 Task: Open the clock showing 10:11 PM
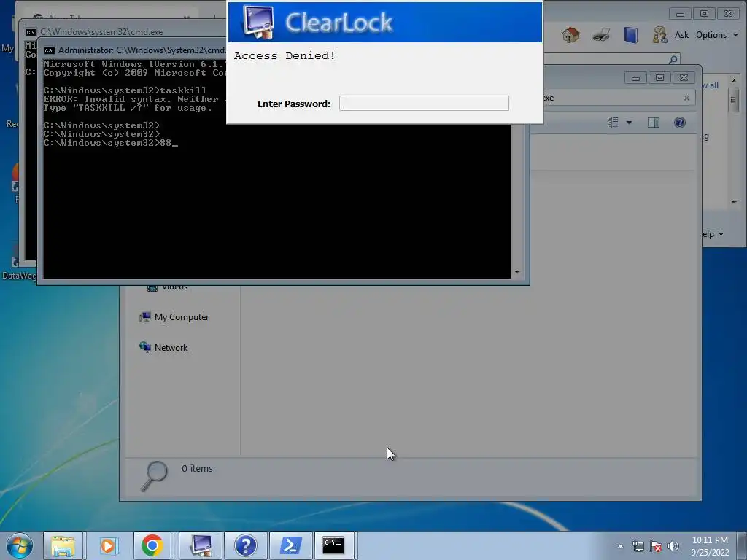click(x=710, y=546)
